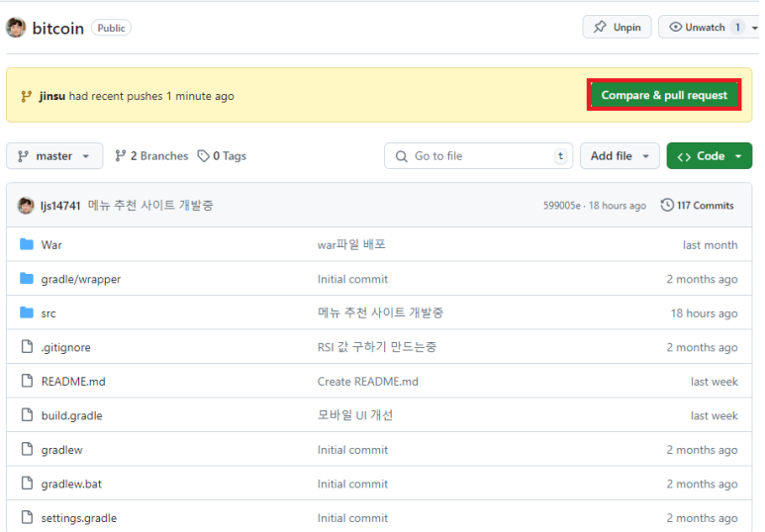Open the .gitignore file
The width and height of the screenshot is (765, 532).
[66, 347]
